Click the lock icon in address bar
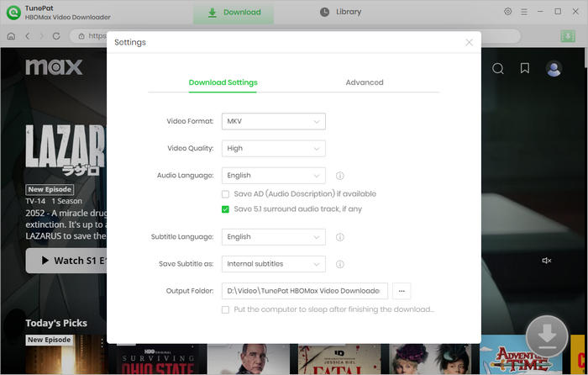The width and height of the screenshot is (588, 375). pos(81,36)
